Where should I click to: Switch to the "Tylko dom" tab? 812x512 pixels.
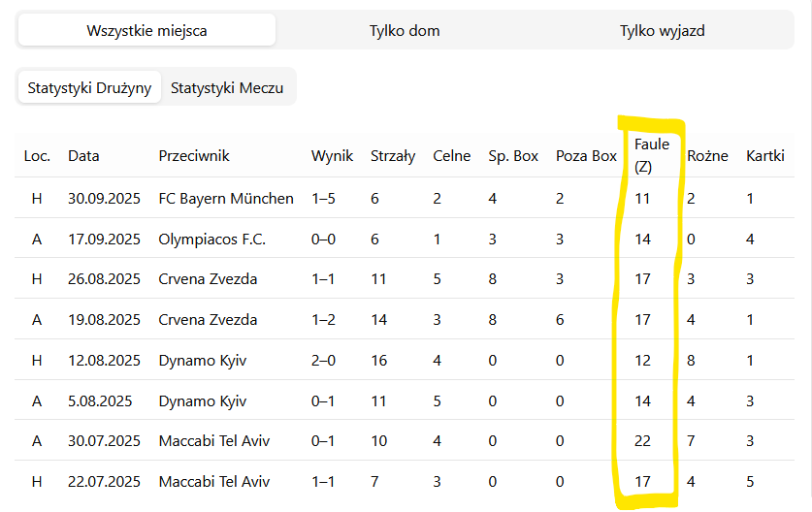405,30
